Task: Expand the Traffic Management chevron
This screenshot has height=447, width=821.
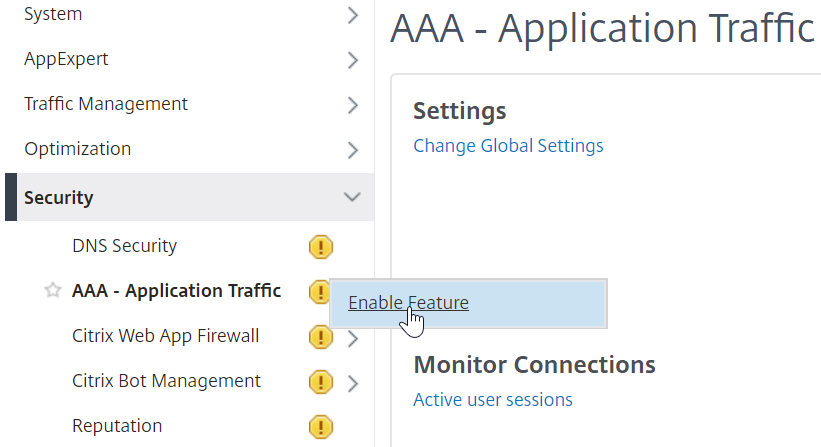Action: click(353, 105)
